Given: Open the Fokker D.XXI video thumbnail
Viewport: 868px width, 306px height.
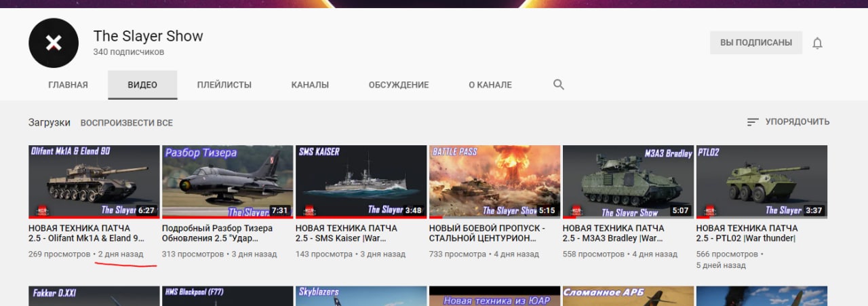Looking at the screenshot, I should tap(94, 296).
